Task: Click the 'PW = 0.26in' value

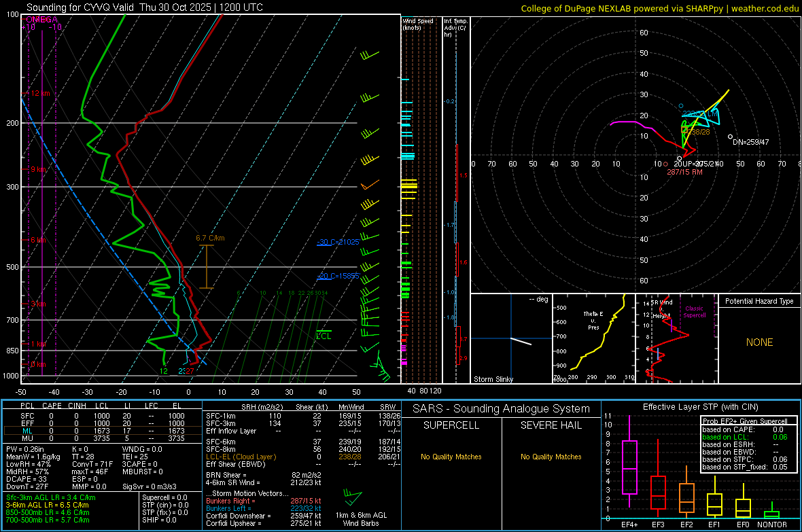Action: point(24,449)
